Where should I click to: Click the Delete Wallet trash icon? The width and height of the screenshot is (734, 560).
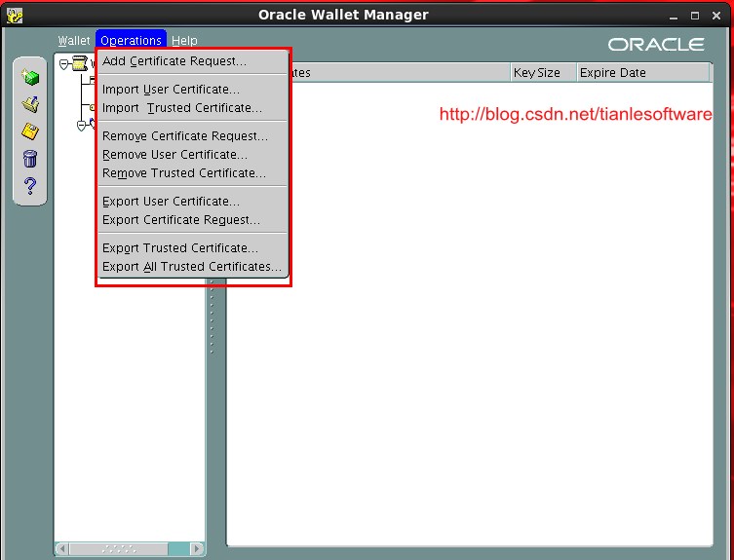(30, 159)
